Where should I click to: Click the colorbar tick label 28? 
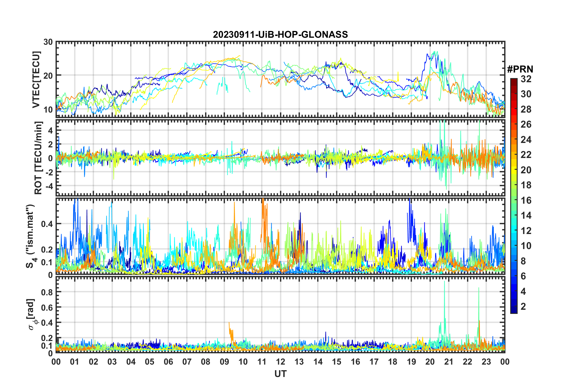pyautogui.click(x=526, y=109)
